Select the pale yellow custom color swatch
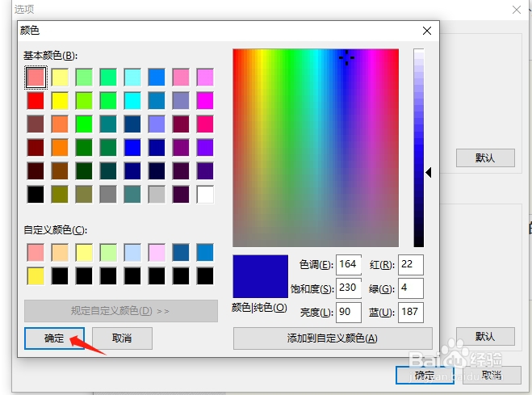532x395 pixels. pos(84,253)
